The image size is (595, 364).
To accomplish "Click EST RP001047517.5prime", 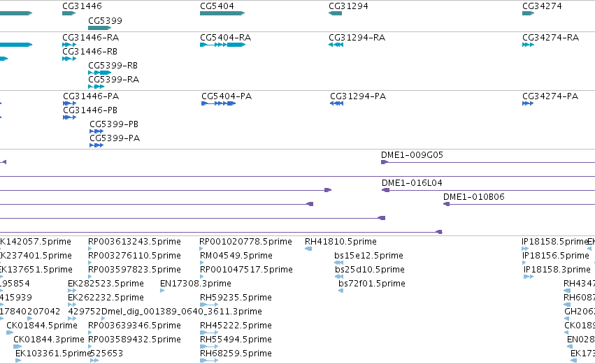I will pos(246,270).
